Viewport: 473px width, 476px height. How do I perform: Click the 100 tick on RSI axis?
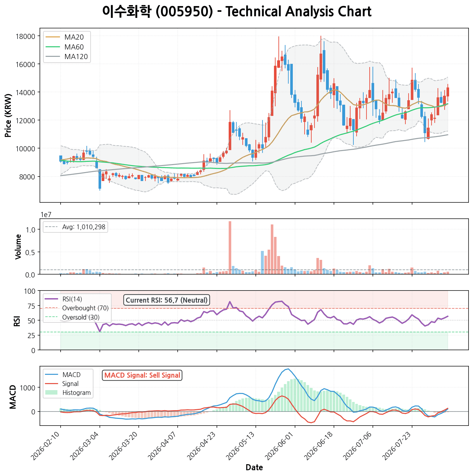pyautogui.click(x=30, y=291)
